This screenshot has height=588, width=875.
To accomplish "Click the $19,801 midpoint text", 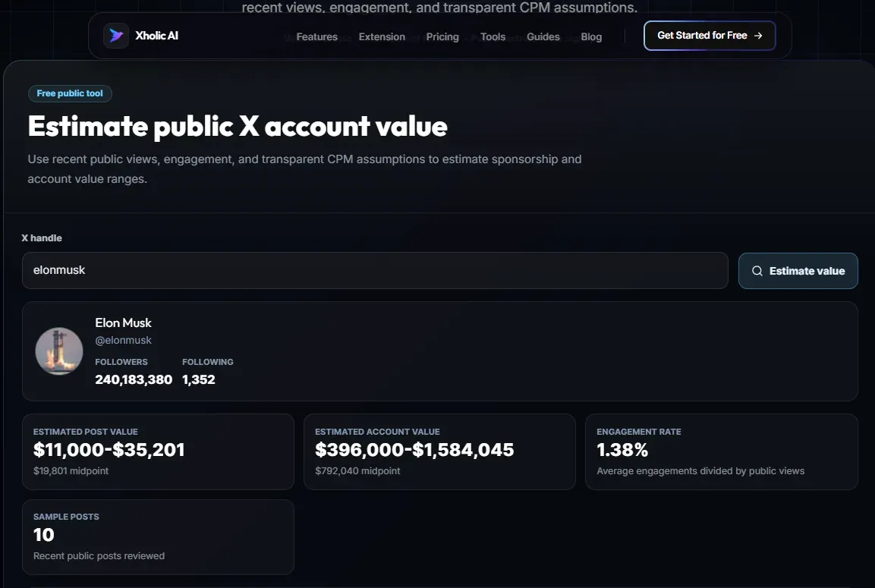I will pyautogui.click(x=71, y=471).
